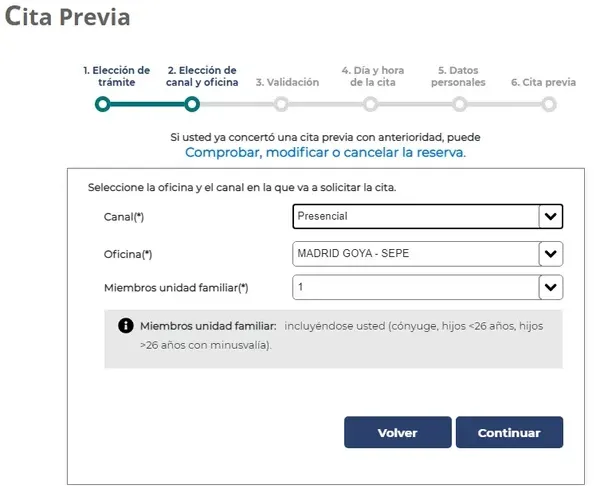Image resolution: width=600 pixels, height=486 pixels.
Task: Click the Día y hora de la cita label
Action: (x=370, y=76)
